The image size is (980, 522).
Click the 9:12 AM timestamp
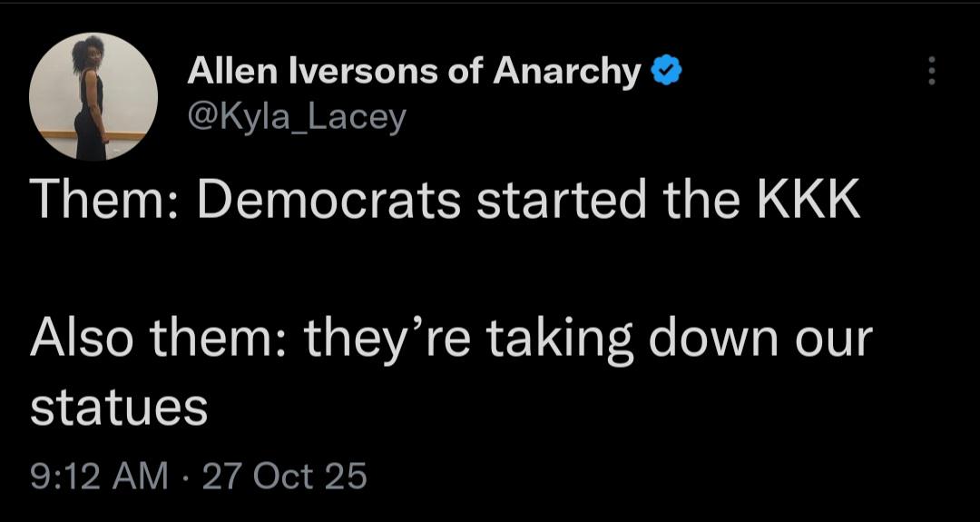[99, 475]
